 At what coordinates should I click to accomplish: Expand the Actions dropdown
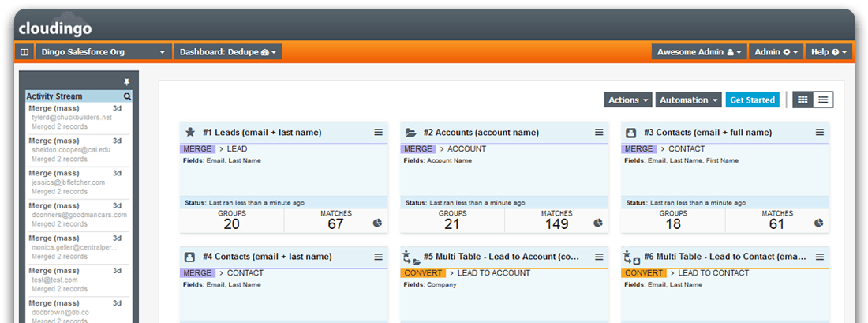point(628,100)
